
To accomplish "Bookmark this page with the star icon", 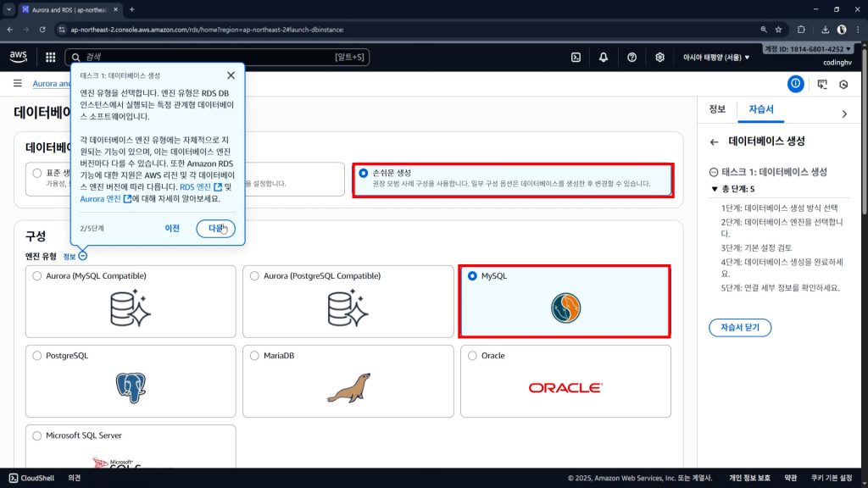I will point(778,30).
